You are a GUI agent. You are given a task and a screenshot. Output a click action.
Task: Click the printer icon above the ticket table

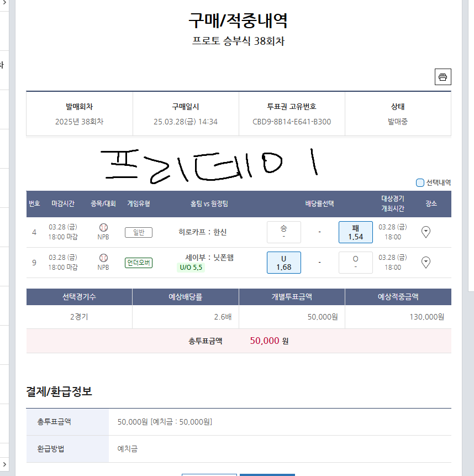[x=443, y=77]
